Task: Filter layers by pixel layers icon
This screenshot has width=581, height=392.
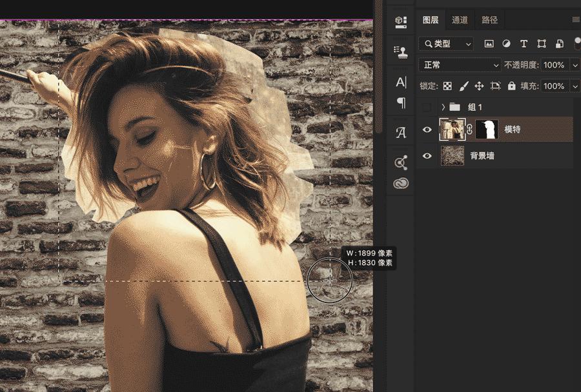Action: 489,44
